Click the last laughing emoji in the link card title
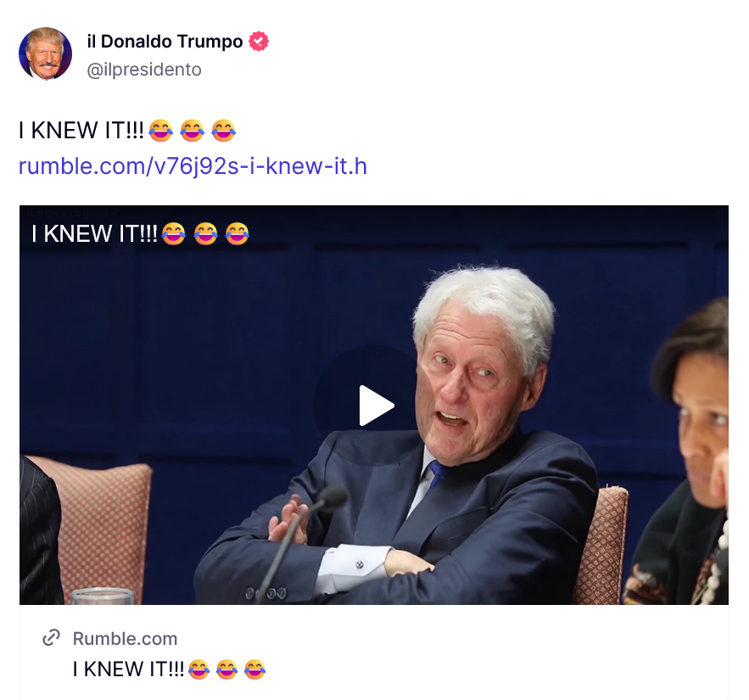749x700 pixels. click(255, 669)
